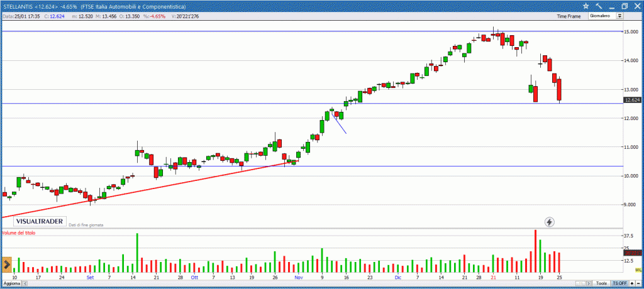Viewport: 644px width, 289px height.
Task: Zoom out with the minus button
Action: pyautogui.click(x=638, y=283)
